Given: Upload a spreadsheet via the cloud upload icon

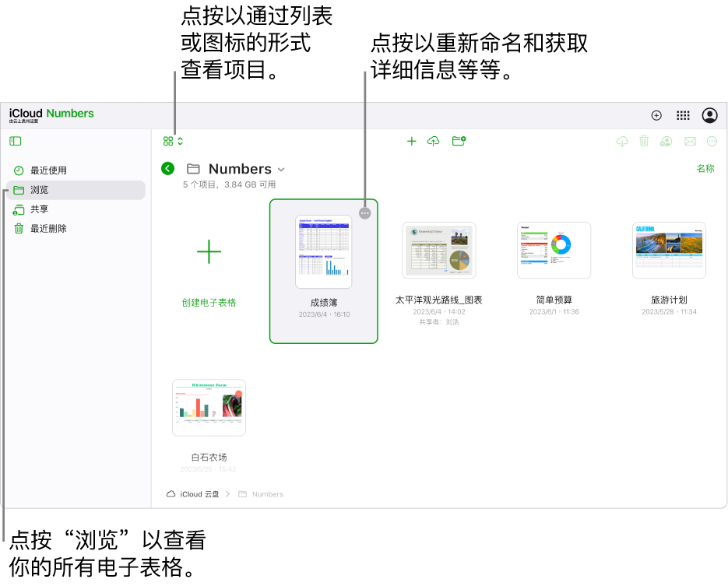Looking at the screenshot, I should (434, 141).
